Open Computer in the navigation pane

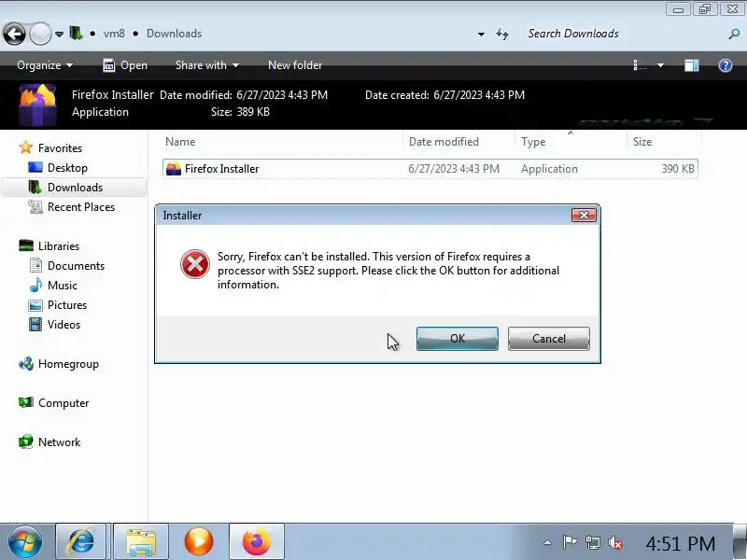point(63,403)
